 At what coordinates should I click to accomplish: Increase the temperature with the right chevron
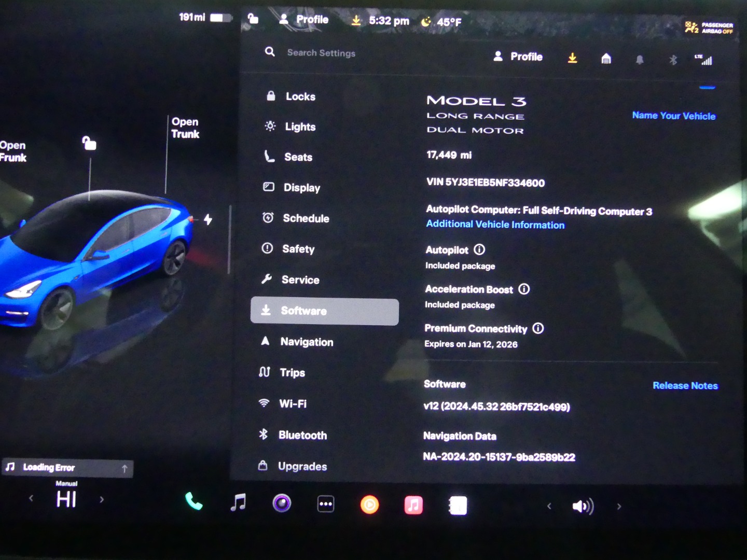pyautogui.click(x=102, y=500)
